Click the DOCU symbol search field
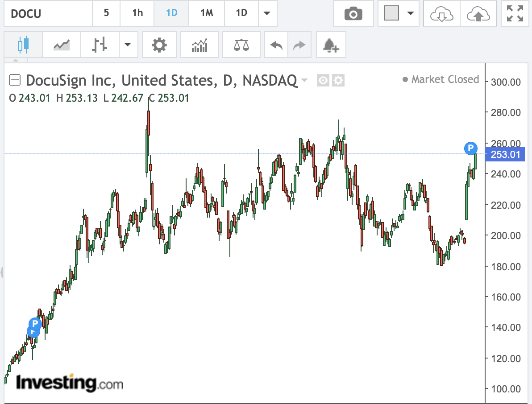The height and width of the screenshot is (404, 532). pos(48,13)
